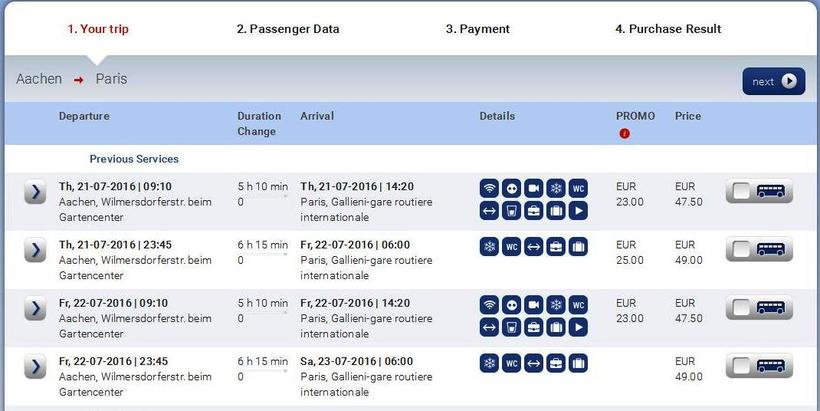The height and width of the screenshot is (411, 820).
Task: Expand details for Th 21-07-2016 09:10 trip
Action: click(x=35, y=192)
